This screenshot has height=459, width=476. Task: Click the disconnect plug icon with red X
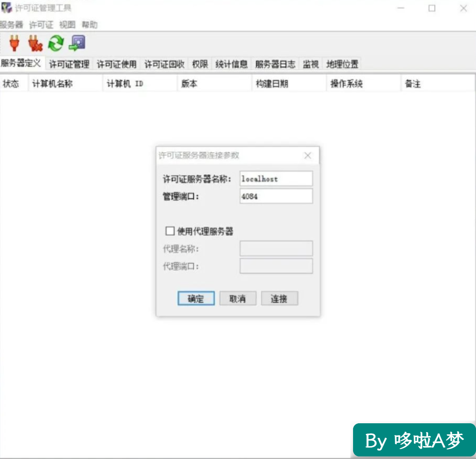pyautogui.click(x=35, y=43)
